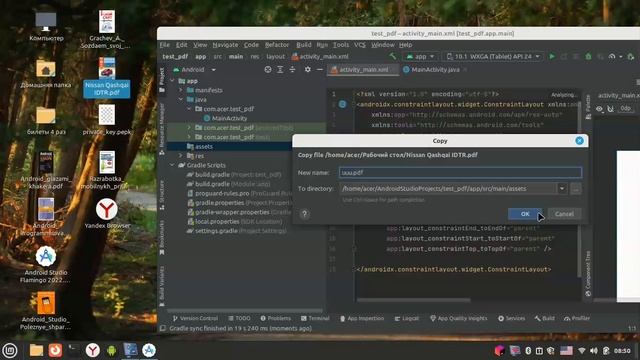
Task: Open the TODO tool window
Action: 240,318
